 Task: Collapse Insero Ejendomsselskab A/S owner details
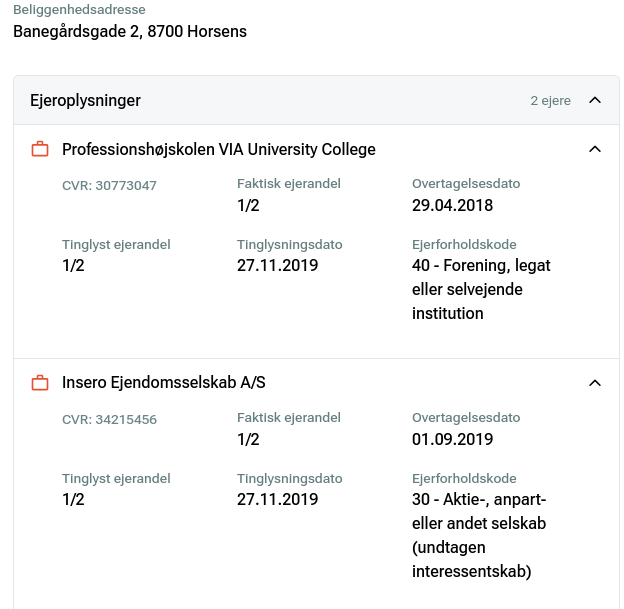coord(595,383)
